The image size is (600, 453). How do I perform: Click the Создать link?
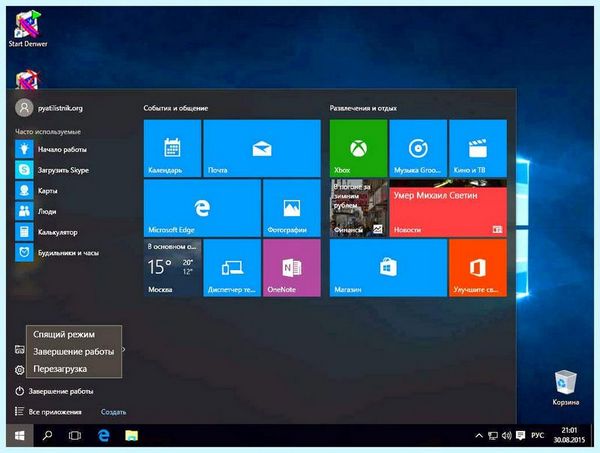click(113, 412)
